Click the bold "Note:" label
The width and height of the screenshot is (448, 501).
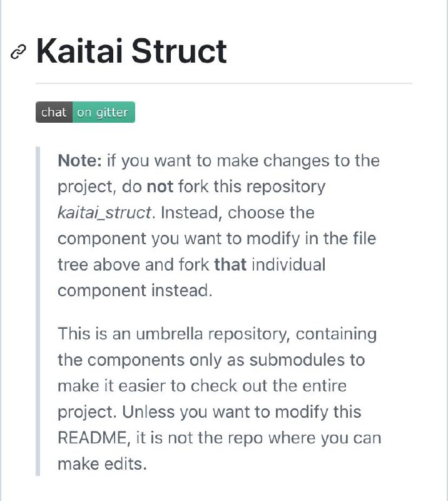click(79, 160)
